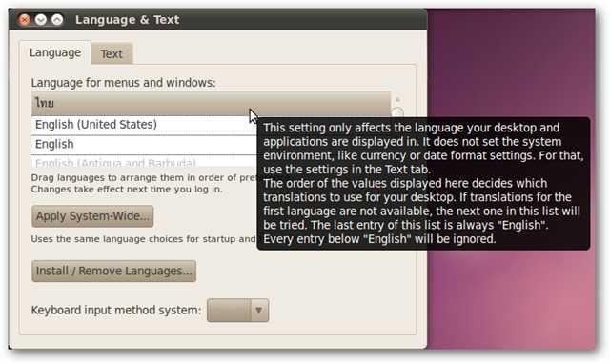Click the language list scrollbar handle
The width and height of the screenshot is (610, 364).
[x=397, y=112]
